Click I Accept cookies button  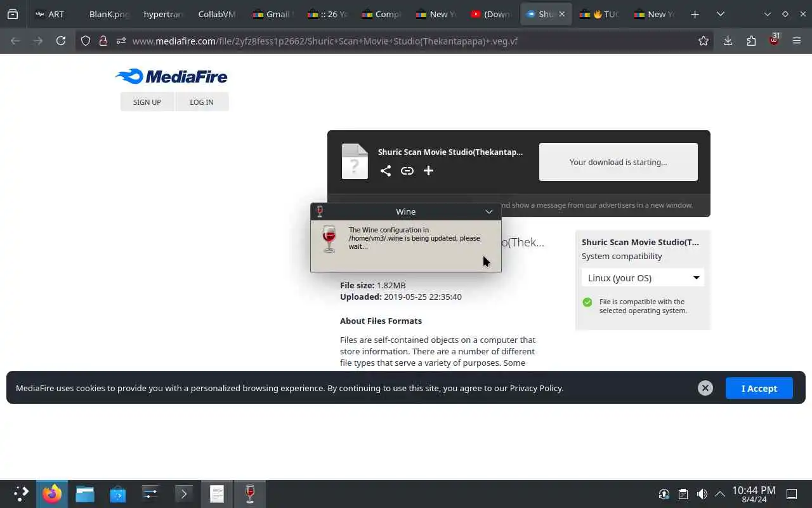[x=759, y=388]
